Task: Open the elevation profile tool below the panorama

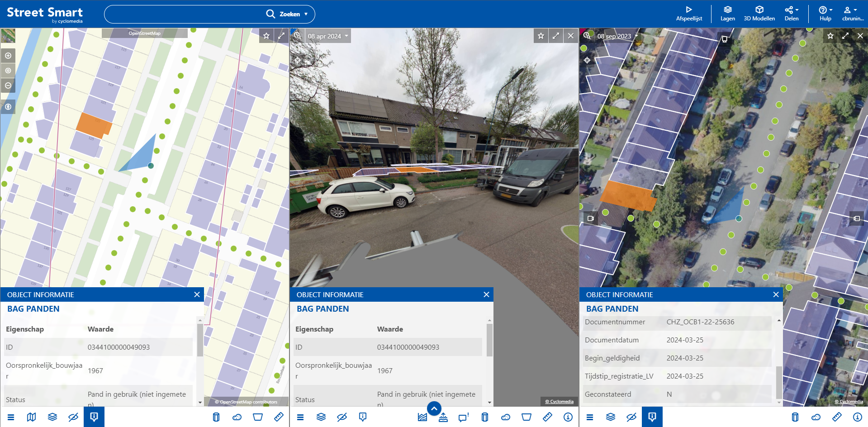Action: 422,417
